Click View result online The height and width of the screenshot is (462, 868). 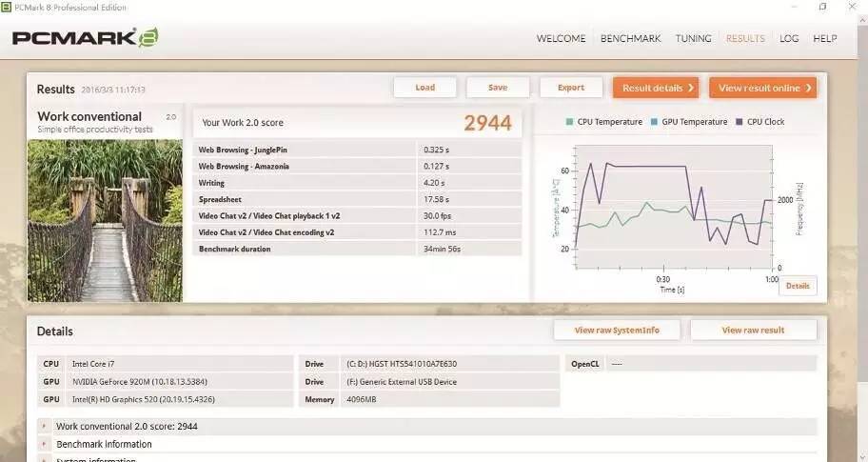pos(762,88)
